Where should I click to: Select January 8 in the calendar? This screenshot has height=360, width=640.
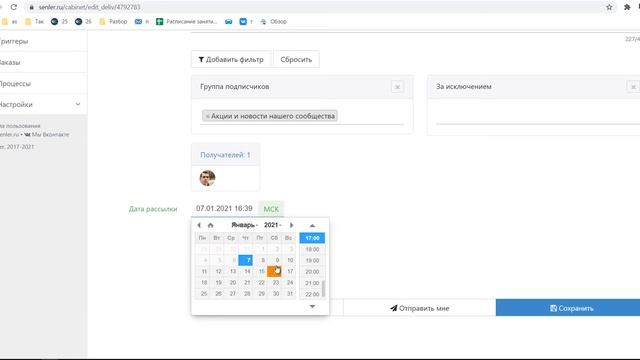coord(260,260)
